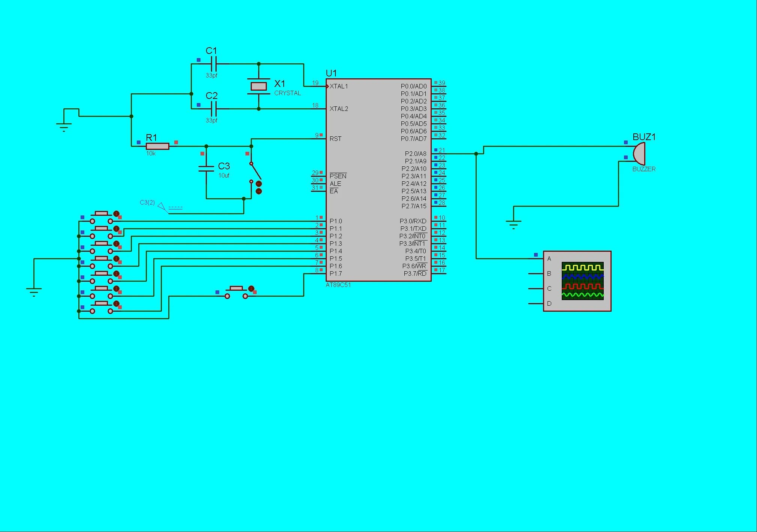Click reset switch lower arrow actuator
The width and height of the screenshot is (757, 532).
(x=259, y=191)
